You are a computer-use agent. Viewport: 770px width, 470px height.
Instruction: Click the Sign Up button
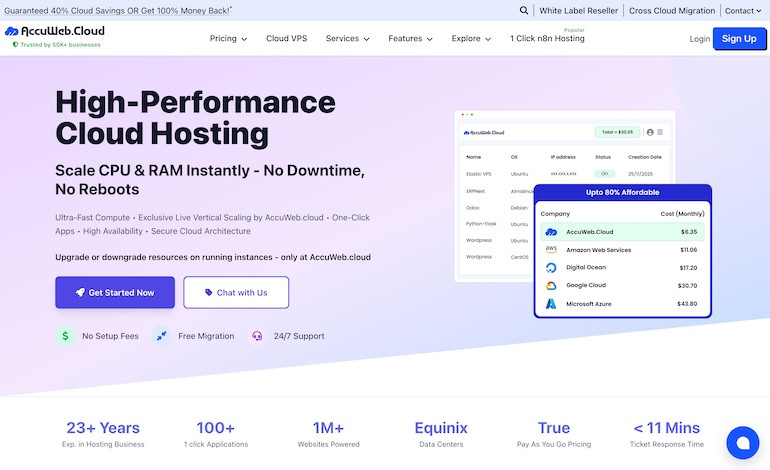click(x=739, y=39)
